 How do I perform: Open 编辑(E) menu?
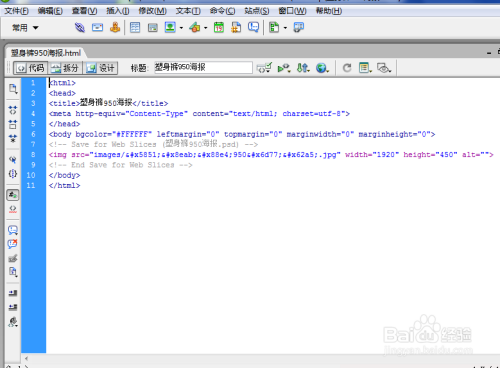pyautogui.click(x=50, y=11)
